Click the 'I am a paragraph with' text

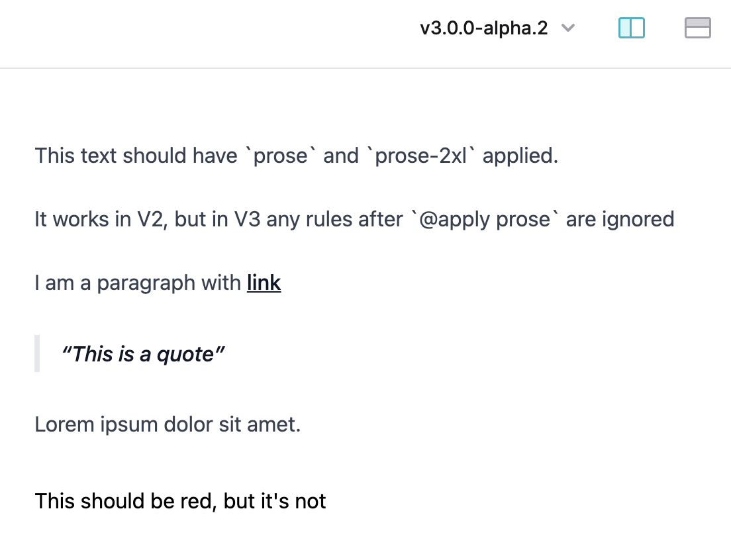tap(138, 283)
